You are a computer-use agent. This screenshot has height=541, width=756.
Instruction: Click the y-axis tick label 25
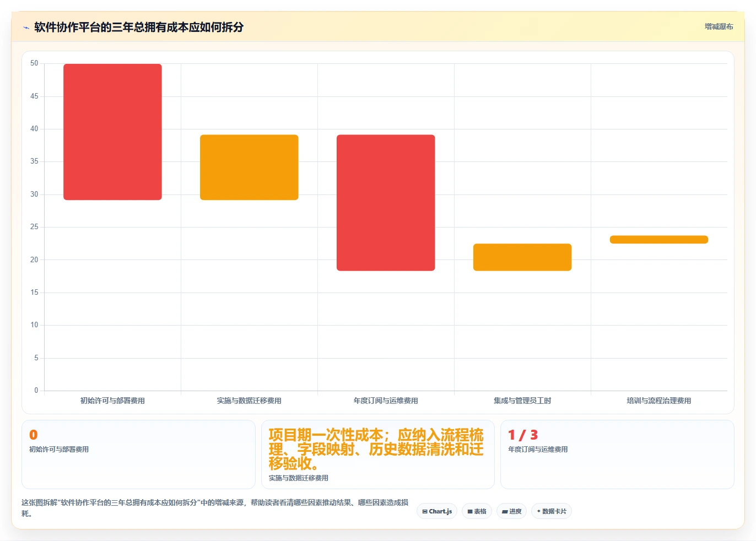34,227
